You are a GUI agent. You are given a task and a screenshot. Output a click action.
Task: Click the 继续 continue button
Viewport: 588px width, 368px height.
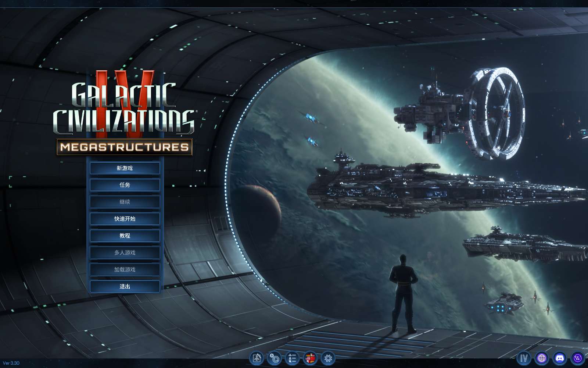125,202
